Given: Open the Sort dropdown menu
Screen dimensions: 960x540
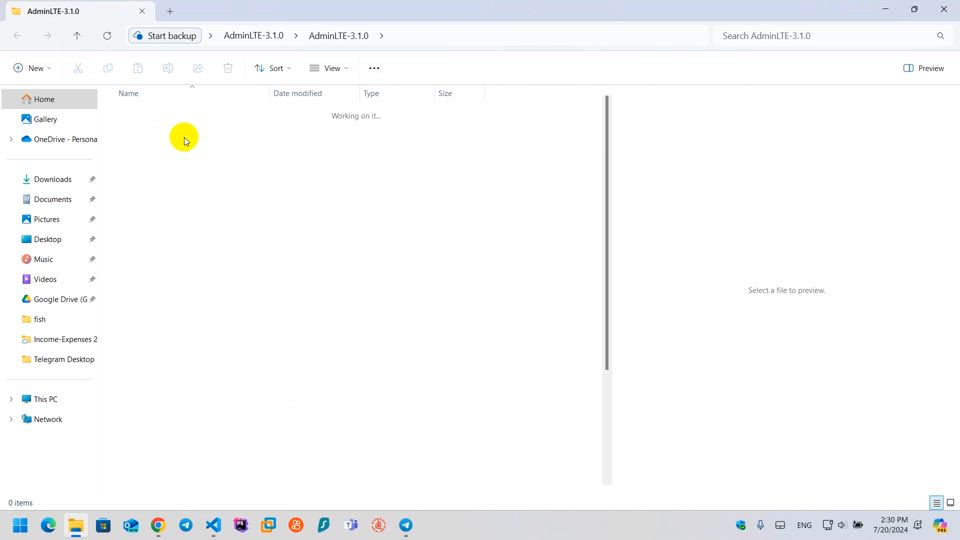Looking at the screenshot, I should point(273,68).
